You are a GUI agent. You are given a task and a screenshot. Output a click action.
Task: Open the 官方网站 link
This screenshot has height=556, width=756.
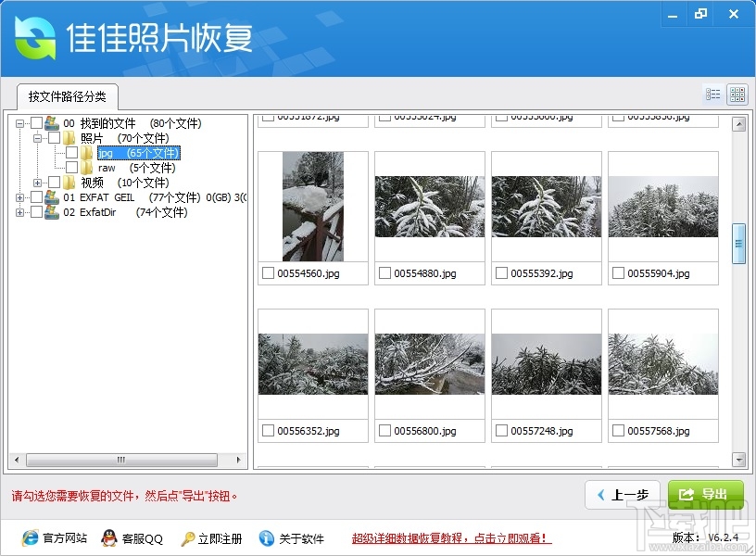click(65, 538)
